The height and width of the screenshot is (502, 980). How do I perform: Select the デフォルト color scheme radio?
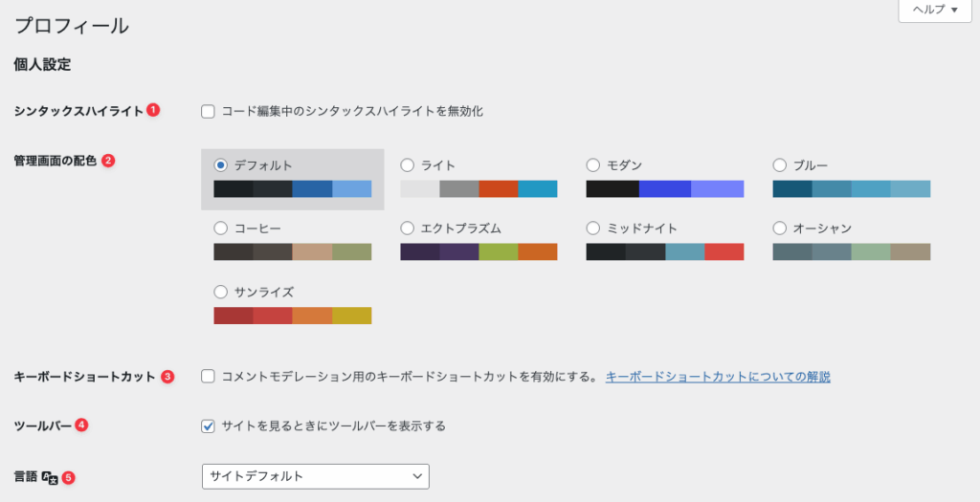pos(221,165)
